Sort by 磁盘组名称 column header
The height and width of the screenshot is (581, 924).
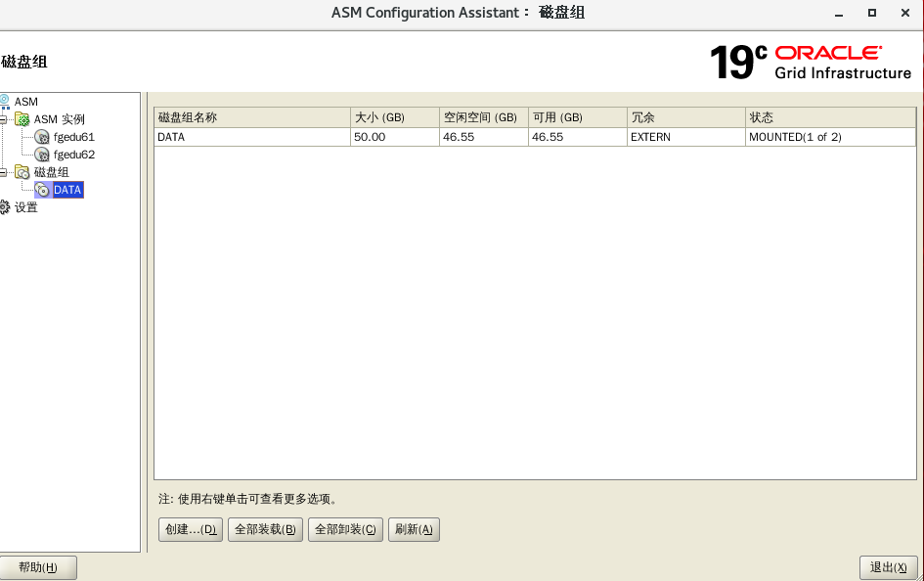[252, 117]
